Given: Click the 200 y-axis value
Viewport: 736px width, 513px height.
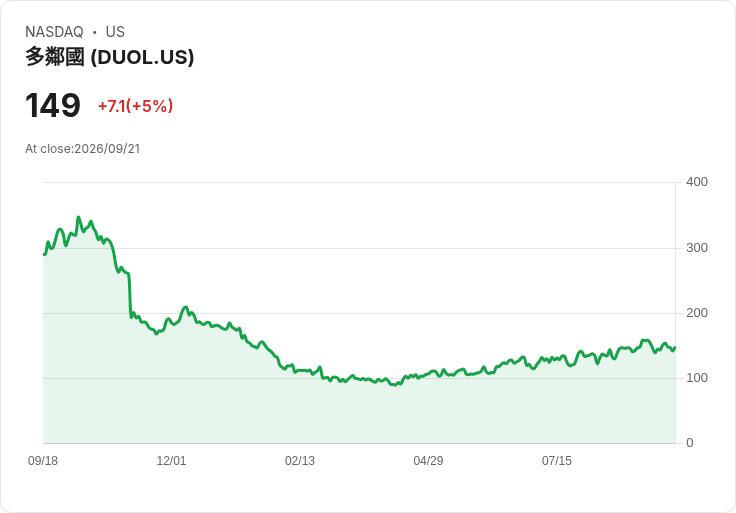Looking at the screenshot, I should [x=697, y=313].
